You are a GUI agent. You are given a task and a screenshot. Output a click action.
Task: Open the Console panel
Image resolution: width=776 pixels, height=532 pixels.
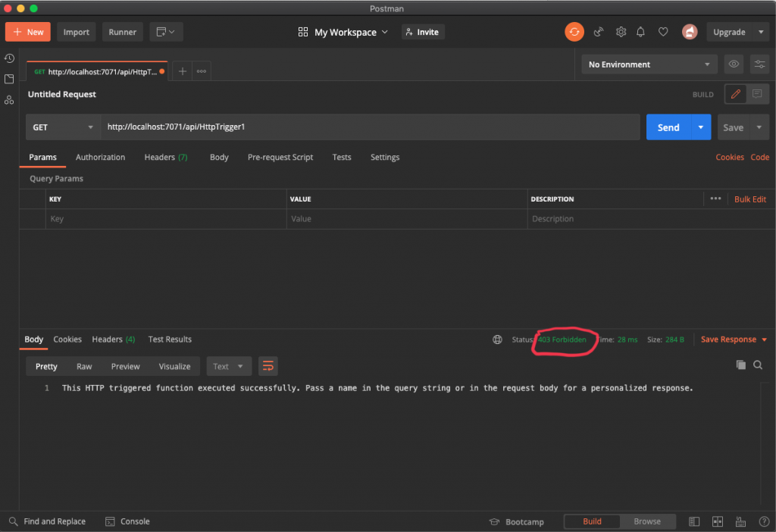(x=127, y=521)
